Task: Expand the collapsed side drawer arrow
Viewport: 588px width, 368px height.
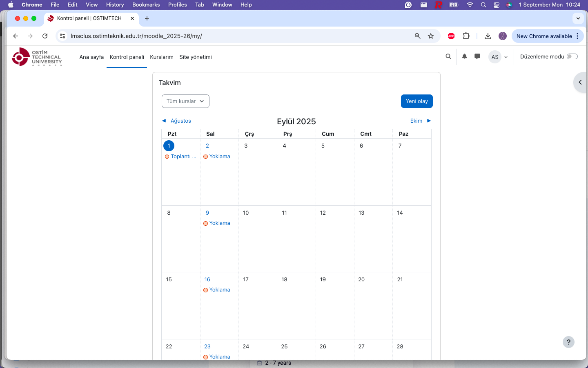Action: coord(580,82)
